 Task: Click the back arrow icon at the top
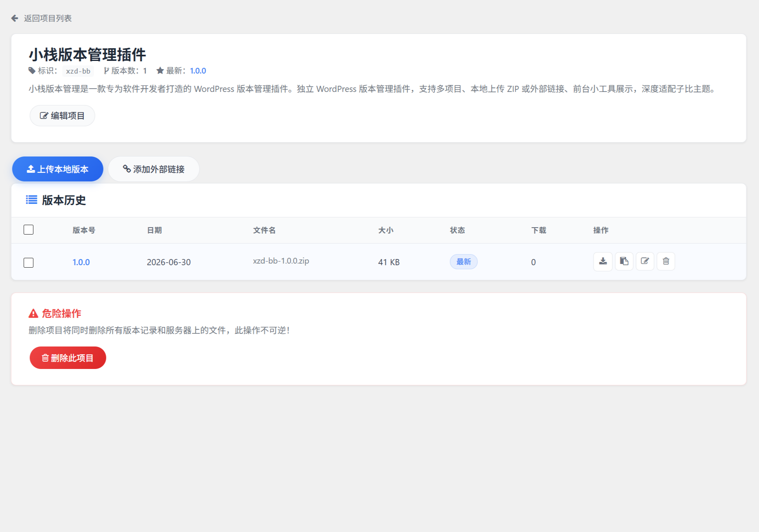click(x=15, y=18)
